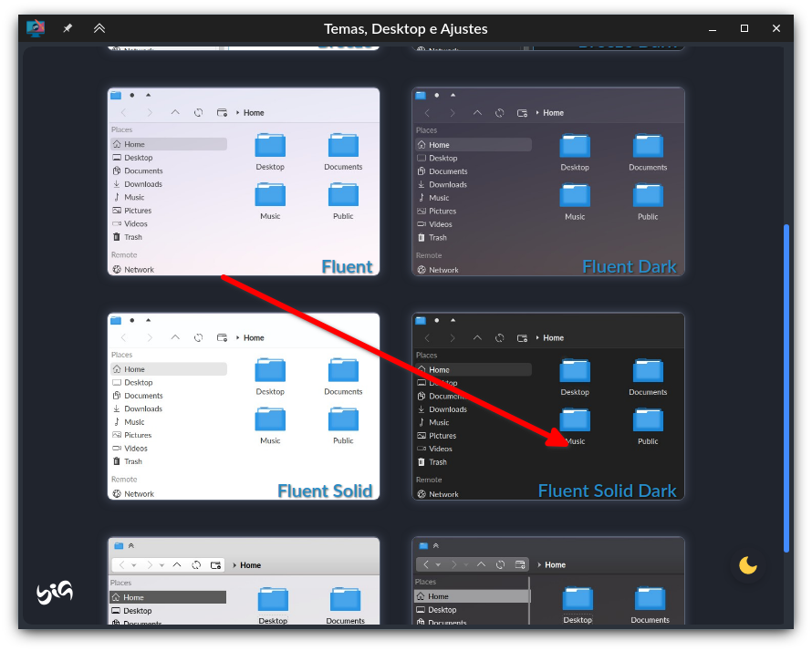This screenshot has width=812, height=651.
Task: Select the unlabeled dark theme preview below Fluent Solid Dark
Action: pos(548,581)
